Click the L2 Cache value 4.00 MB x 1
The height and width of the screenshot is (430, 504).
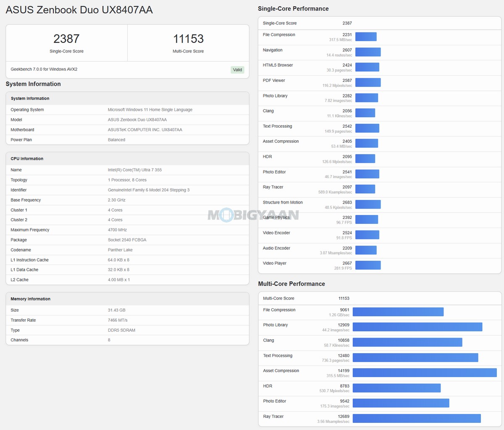point(118,280)
